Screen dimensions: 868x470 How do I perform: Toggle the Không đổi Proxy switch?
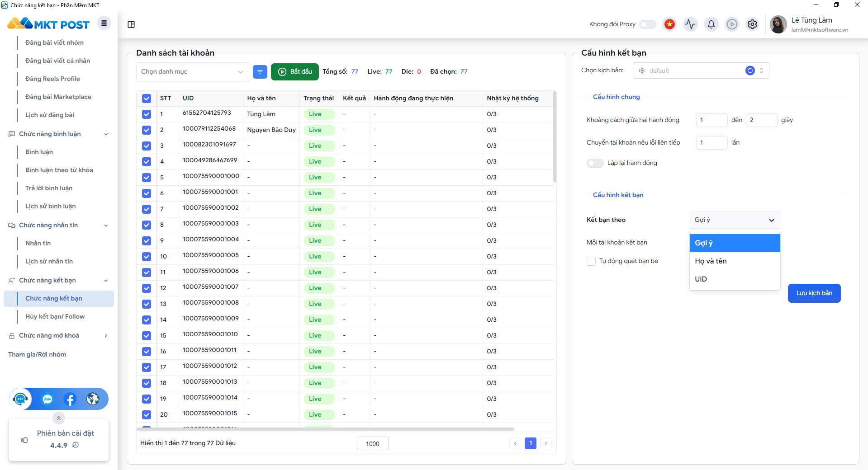pyautogui.click(x=648, y=24)
